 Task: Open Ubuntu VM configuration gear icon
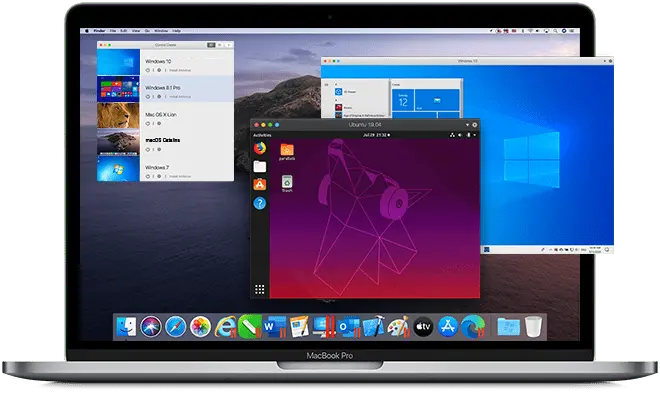475,125
